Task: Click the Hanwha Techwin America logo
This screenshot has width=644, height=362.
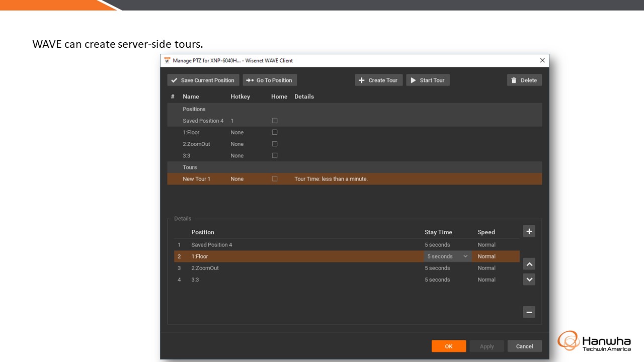Action: [x=594, y=341]
